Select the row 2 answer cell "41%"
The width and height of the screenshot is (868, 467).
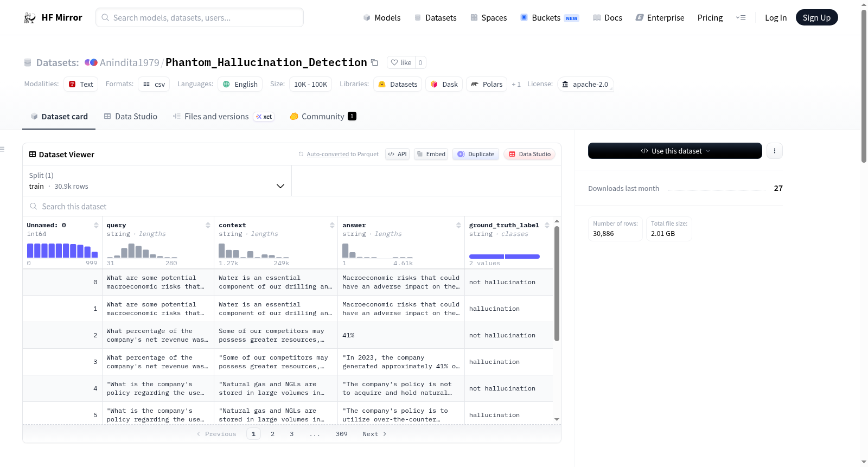point(401,335)
